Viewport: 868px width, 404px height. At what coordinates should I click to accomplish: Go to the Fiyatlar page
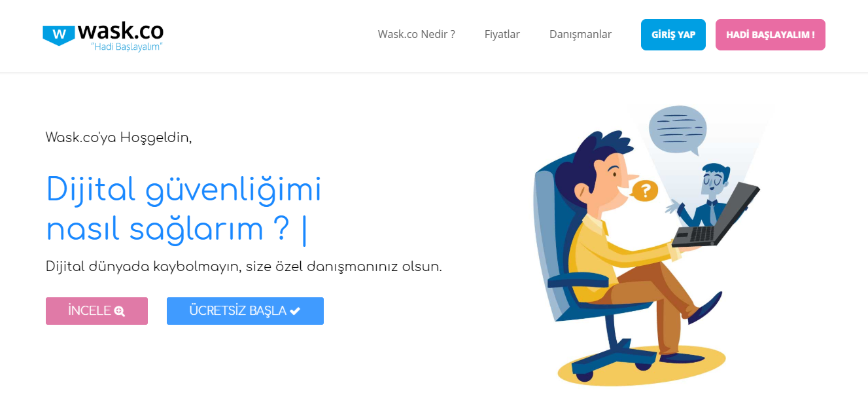502,34
